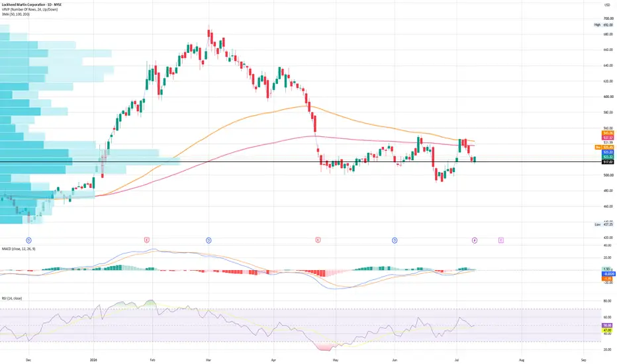Click the Jul label on the time axis
The width and height of the screenshot is (617, 364).
[456, 359]
